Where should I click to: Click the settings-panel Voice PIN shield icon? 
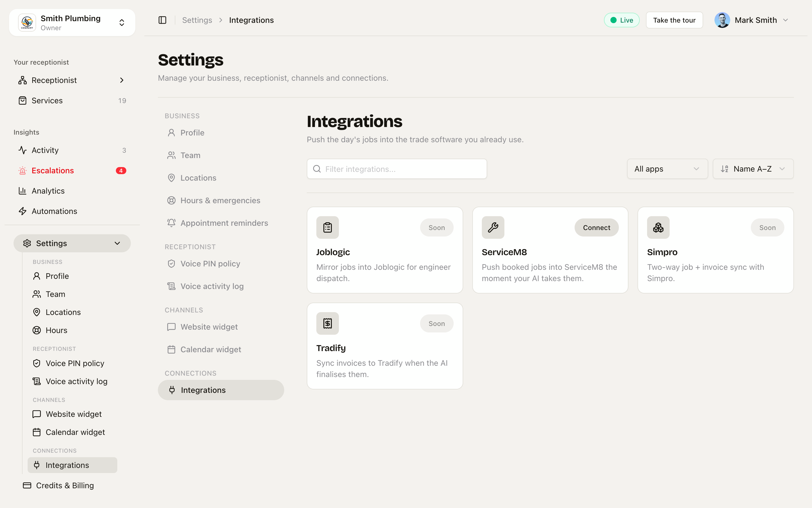coord(171,264)
